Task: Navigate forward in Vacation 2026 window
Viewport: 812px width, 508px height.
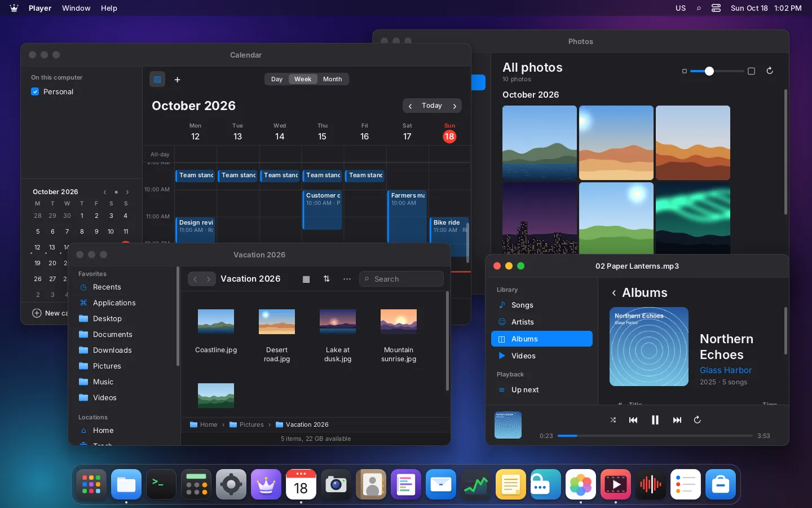Action: pos(209,279)
